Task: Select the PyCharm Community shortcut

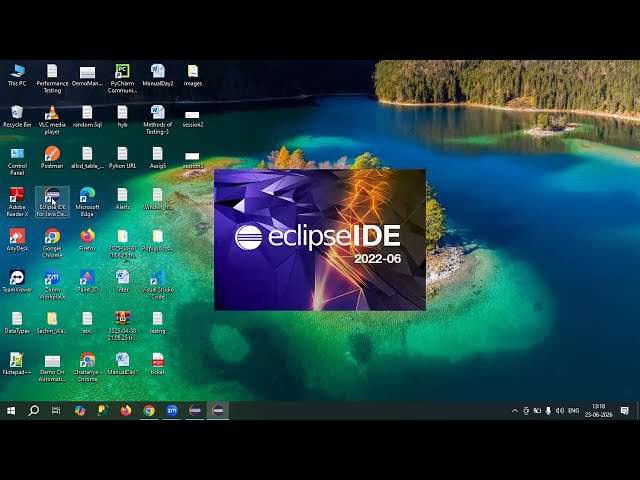Action: [x=122, y=79]
